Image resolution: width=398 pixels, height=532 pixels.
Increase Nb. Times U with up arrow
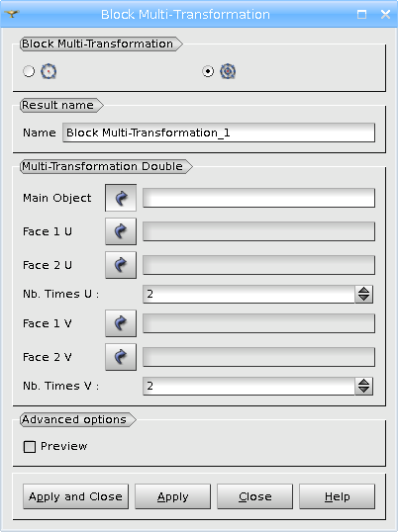[364, 290]
